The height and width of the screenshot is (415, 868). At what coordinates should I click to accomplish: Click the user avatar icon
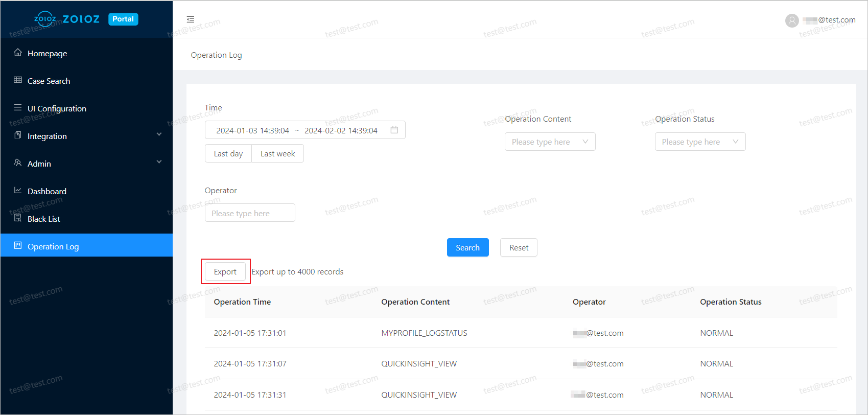tap(792, 20)
